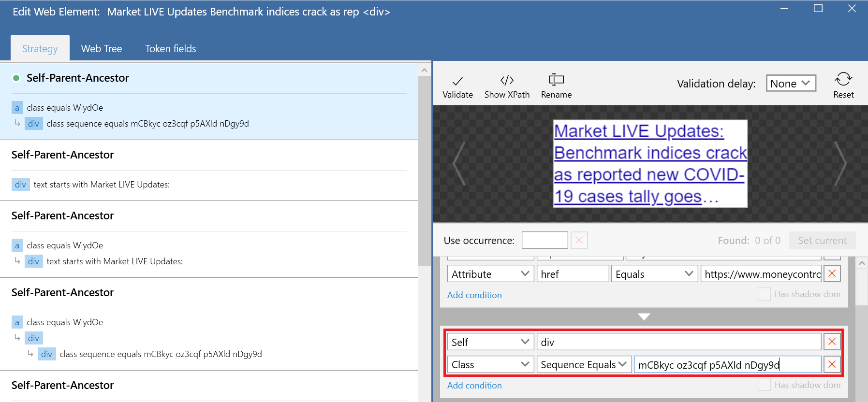Click the Use occurrence input field

pyautogui.click(x=544, y=241)
